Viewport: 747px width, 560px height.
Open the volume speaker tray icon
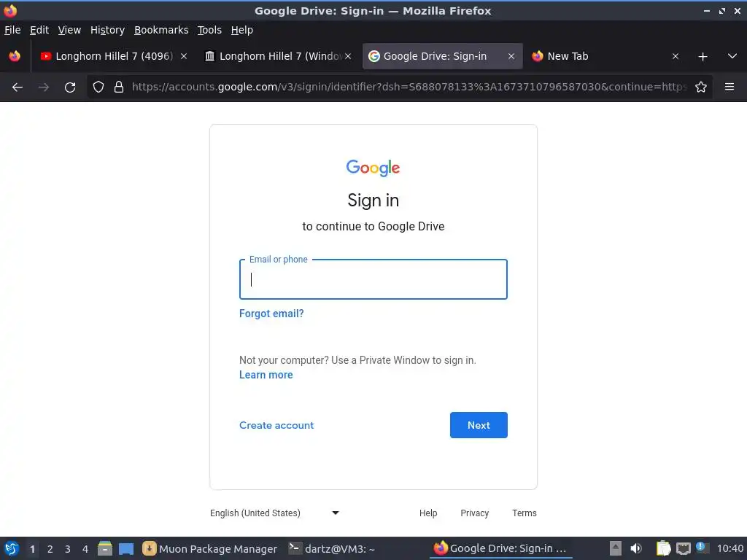pyautogui.click(x=636, y=548)
